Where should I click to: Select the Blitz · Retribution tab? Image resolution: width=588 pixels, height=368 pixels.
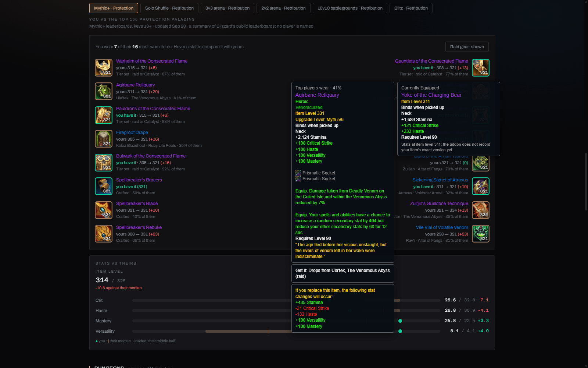(411, 8)
